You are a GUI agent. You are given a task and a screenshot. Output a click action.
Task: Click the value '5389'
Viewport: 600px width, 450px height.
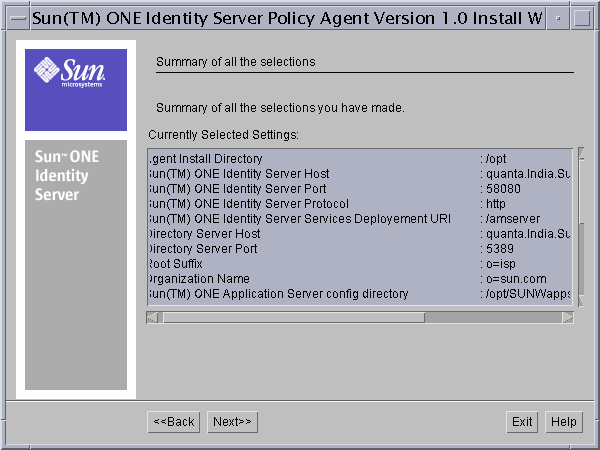[500, 249]
